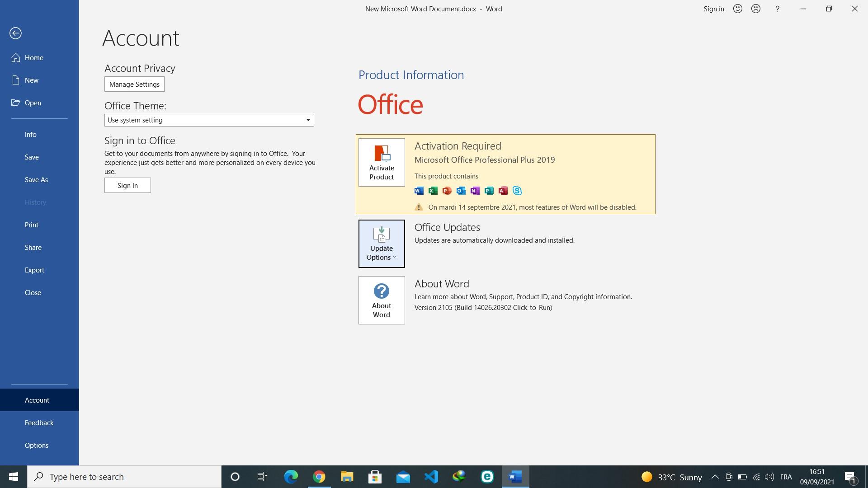Screen dimensions: 868x488
Task: Open the notification center icon
Action: [850, 477]
